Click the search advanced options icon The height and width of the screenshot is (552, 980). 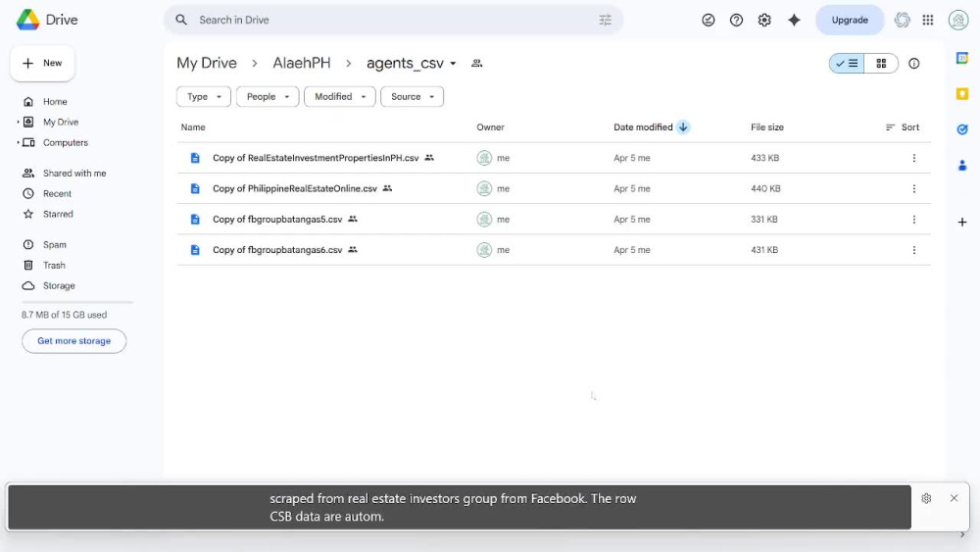[605, 20]
